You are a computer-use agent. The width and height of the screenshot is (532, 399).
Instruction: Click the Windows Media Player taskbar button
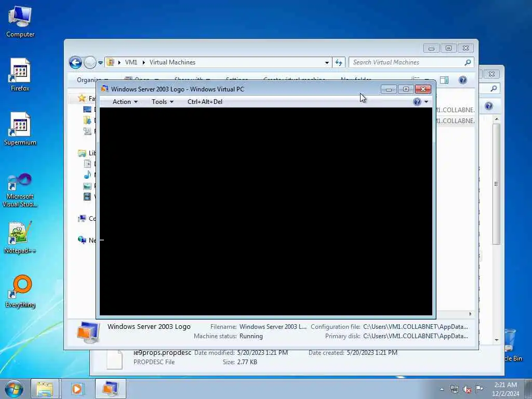coord(77,389)
